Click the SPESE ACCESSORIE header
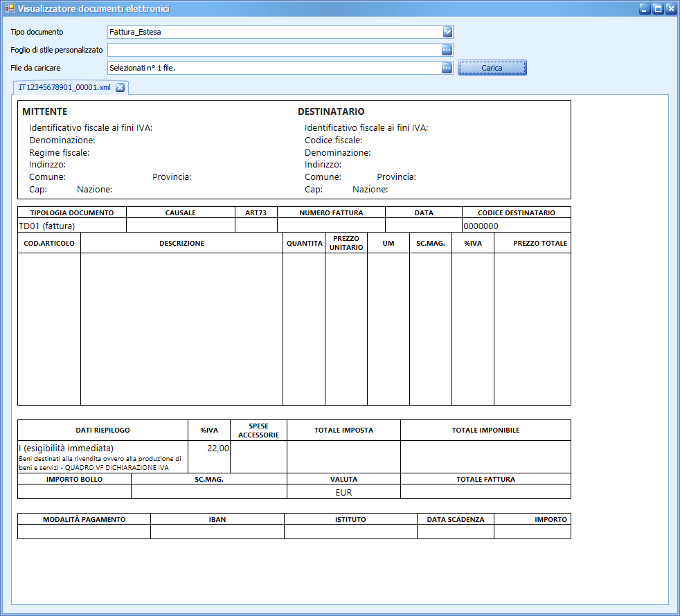The image size is (680, 616). tap(258, 431)
